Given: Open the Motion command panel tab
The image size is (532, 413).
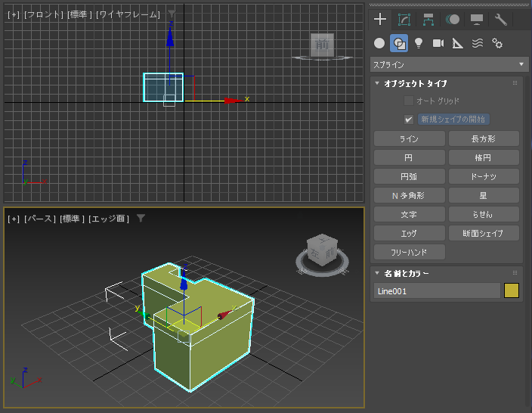Looking at the screenshot, I should tap(453, 20).
